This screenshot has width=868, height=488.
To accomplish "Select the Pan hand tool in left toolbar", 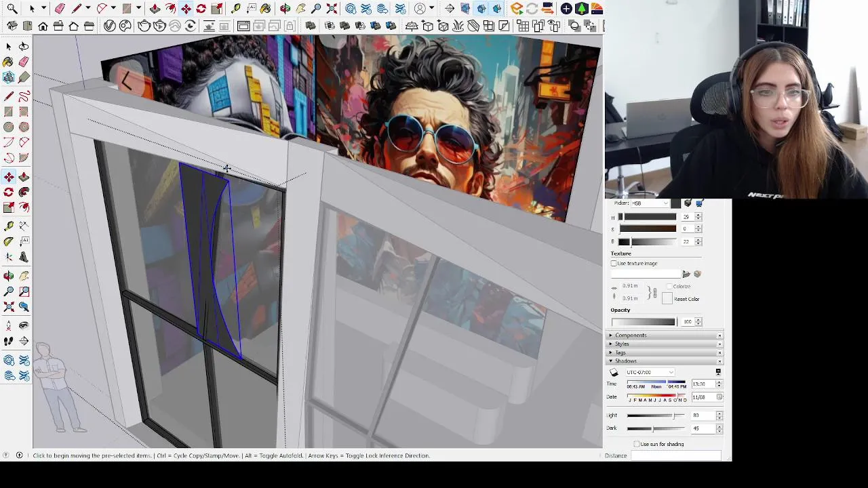I will click(x=24, y=276).
